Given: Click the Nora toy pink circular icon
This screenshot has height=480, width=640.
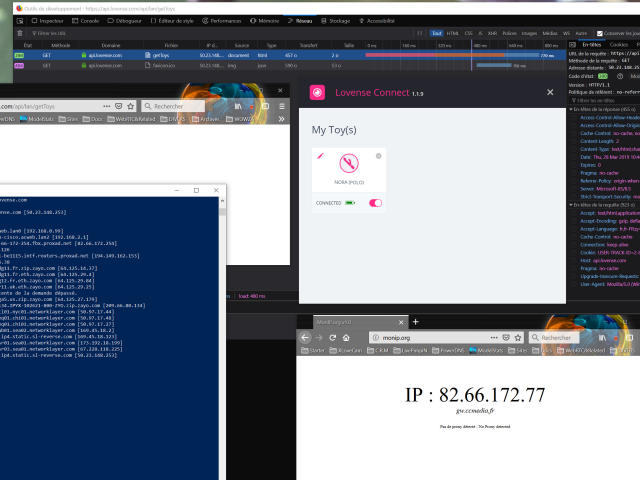Looking at the screenshot, I should [349, 164].
